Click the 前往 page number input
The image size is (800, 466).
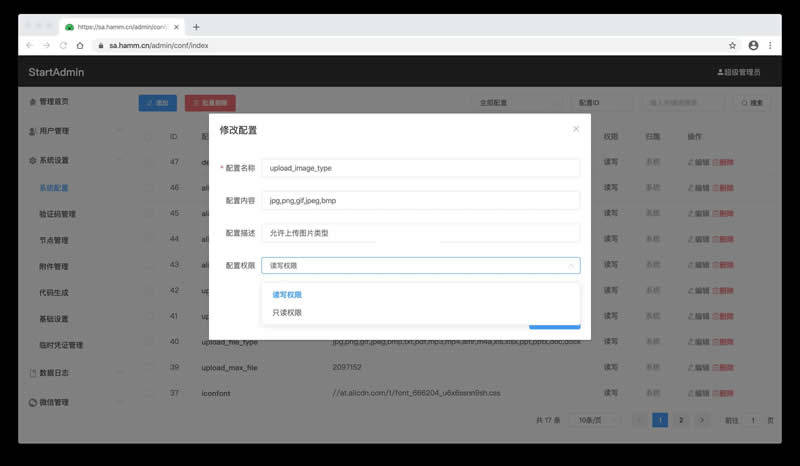(x=753, y=420)
